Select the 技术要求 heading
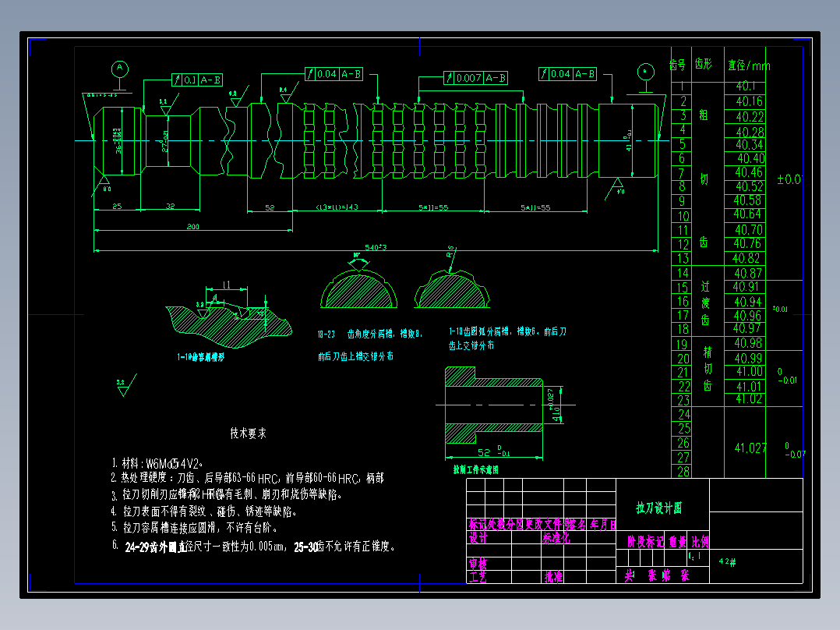Image resolution: width=840 pixels, height=630 pixels. click(x=248, y=434)
